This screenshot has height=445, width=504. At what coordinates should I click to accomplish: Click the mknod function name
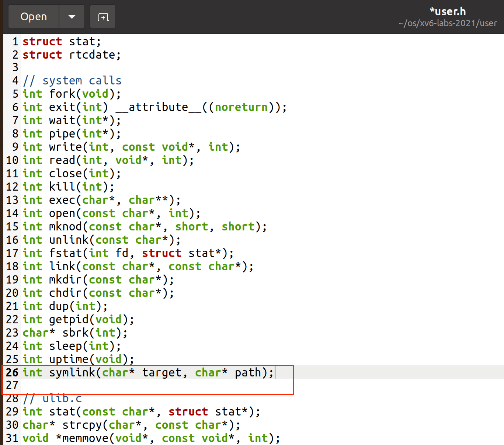point(66,227)
